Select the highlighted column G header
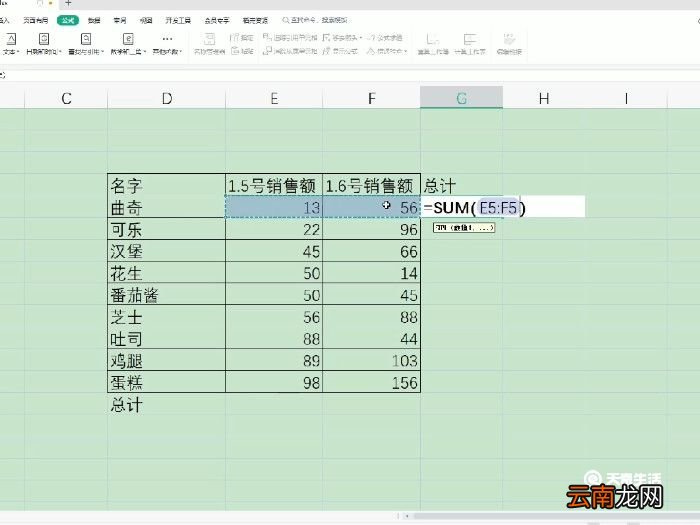 462,98
